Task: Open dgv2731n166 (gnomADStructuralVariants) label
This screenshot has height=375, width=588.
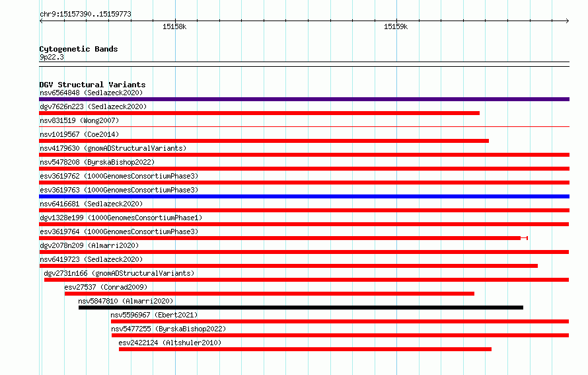Action: tap(119, 273)
